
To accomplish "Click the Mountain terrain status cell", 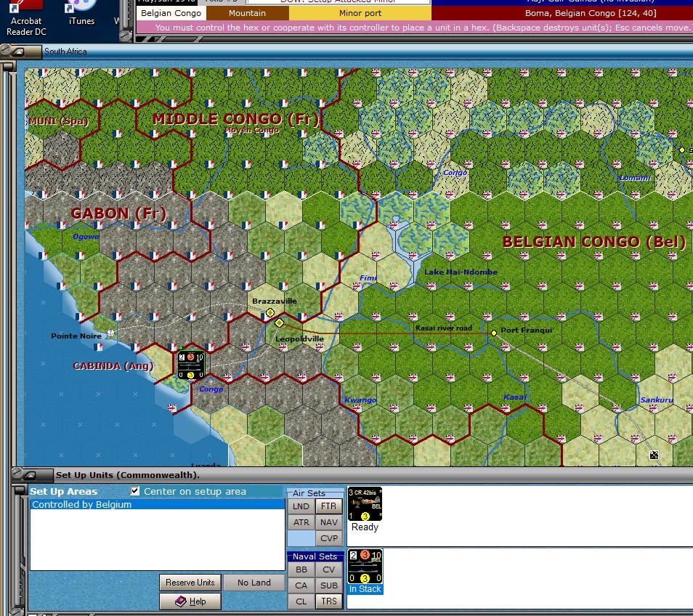I will pyautogui.click(x=247, y=13).
